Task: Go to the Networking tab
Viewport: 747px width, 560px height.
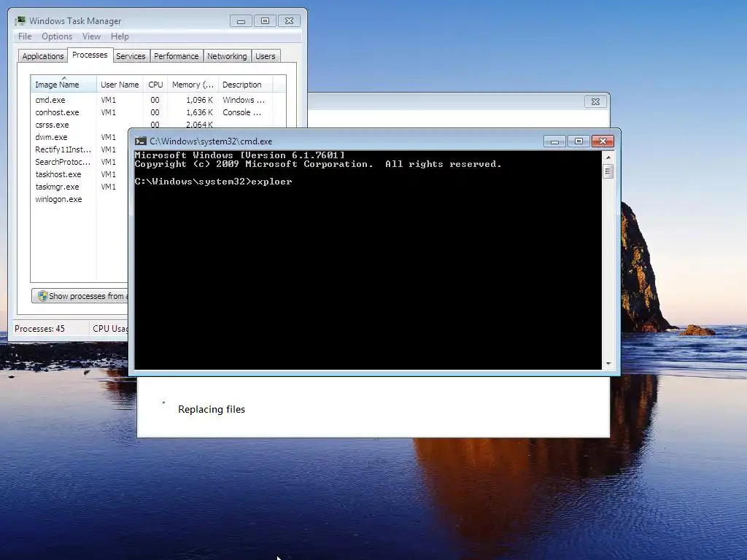Action: (227, 55)
